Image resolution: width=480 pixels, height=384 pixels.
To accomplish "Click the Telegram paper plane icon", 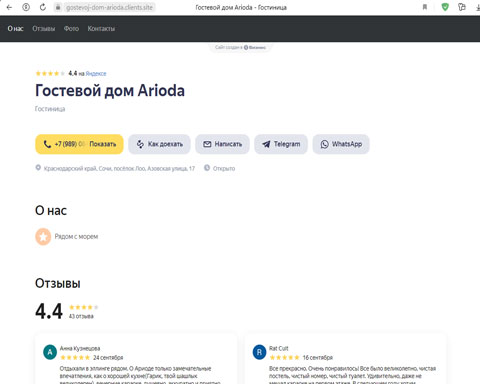I will click(x=266, y=144).
